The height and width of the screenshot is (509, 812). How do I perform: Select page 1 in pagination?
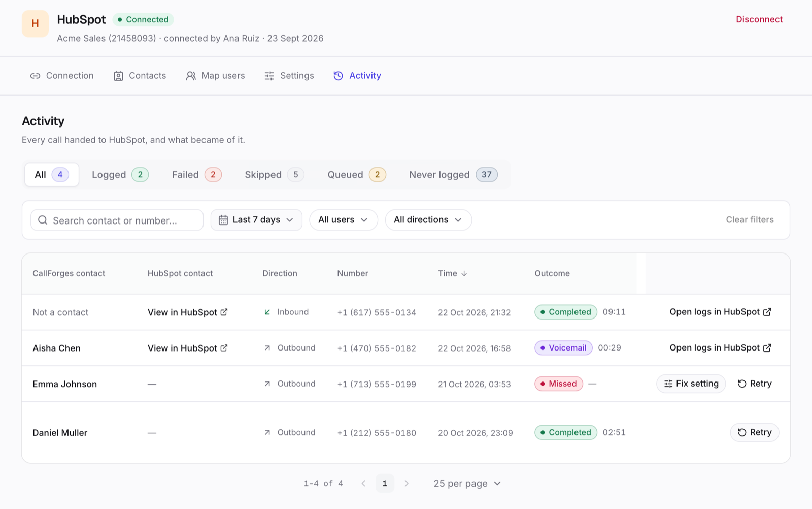385,483
